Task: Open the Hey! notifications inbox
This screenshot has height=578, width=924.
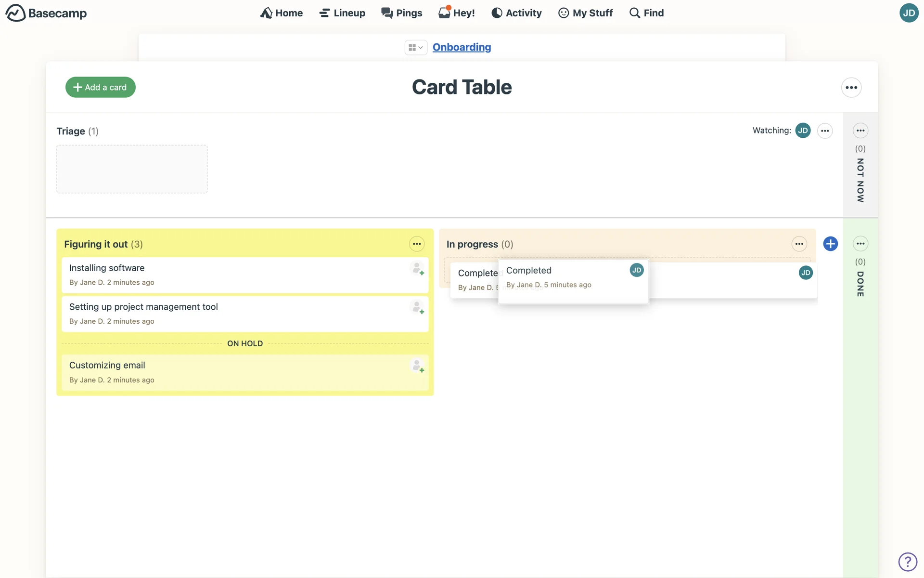Action: tap(456, 13)
